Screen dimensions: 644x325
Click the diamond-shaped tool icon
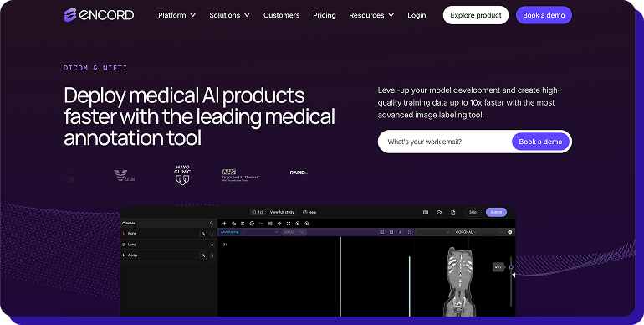279,224
